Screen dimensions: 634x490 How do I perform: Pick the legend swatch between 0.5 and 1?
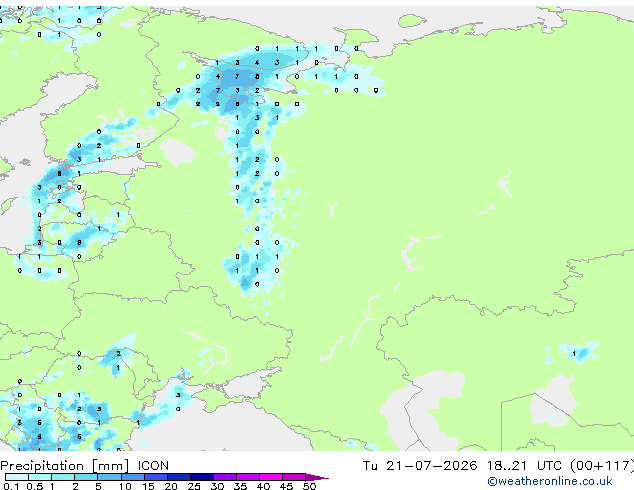click(40, 477)
